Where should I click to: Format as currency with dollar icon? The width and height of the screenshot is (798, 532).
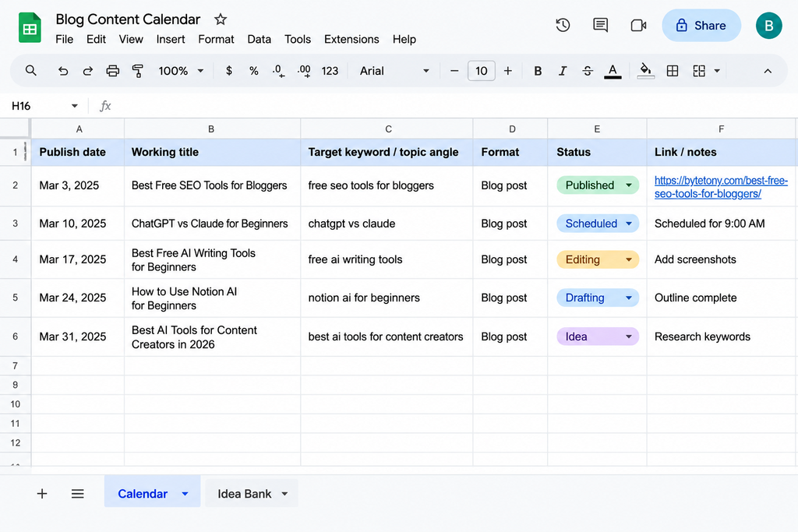click(229, 71)
